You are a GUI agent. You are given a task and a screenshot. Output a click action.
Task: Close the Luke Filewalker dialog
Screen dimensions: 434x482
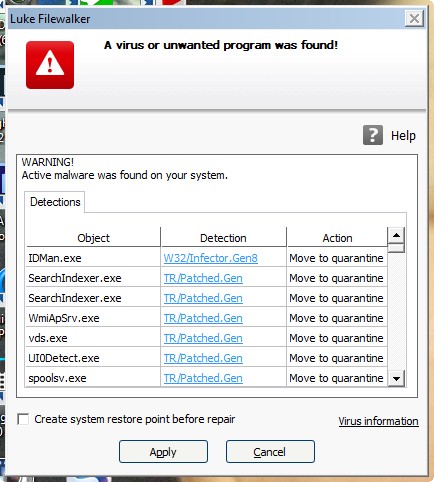click(x=414, y=18)
